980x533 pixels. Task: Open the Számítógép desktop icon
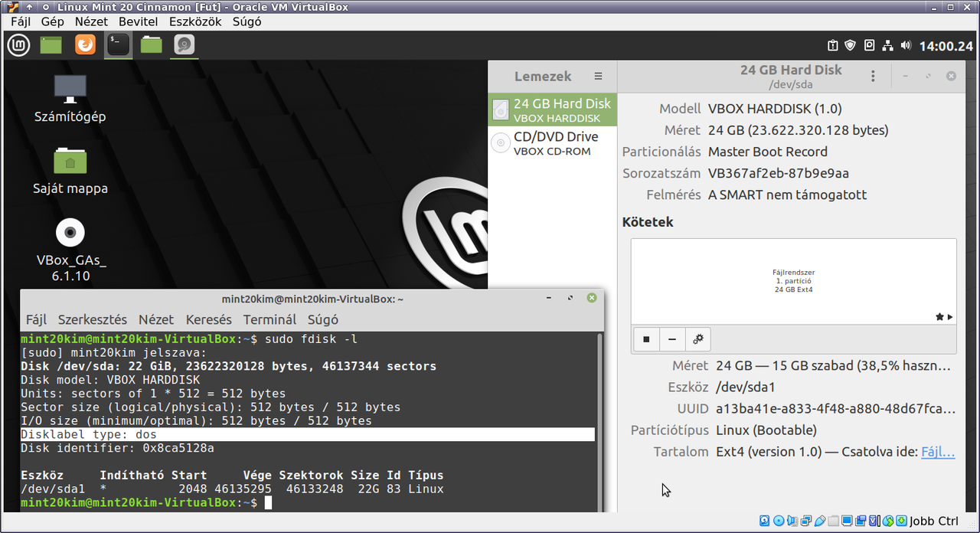pos(70,100)
